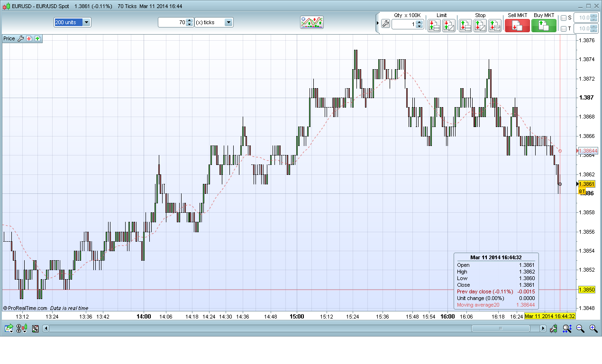Click second Limit order icon

click(449, 26)
